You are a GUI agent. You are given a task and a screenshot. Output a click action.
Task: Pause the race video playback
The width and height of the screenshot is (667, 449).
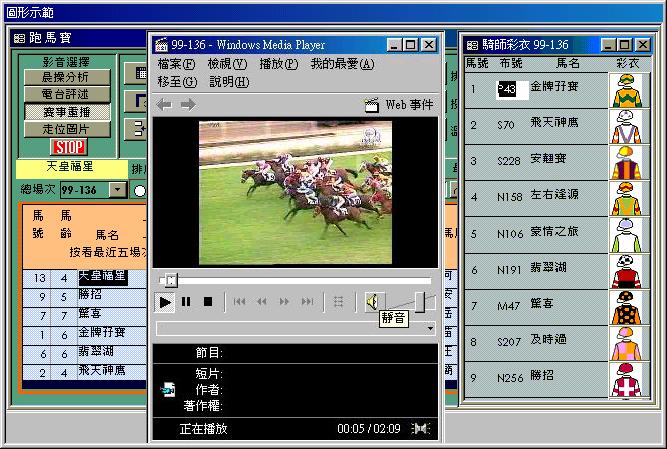point(186,301)
